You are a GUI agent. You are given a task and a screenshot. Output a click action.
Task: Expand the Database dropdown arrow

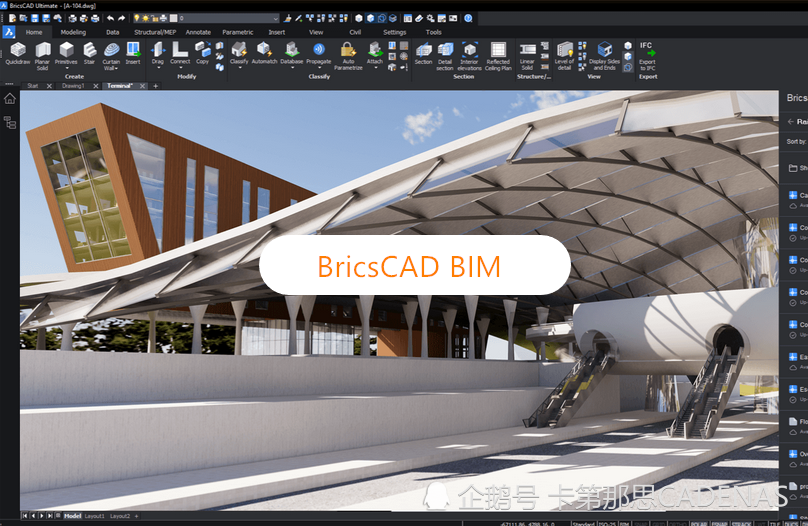pos(292,68)
